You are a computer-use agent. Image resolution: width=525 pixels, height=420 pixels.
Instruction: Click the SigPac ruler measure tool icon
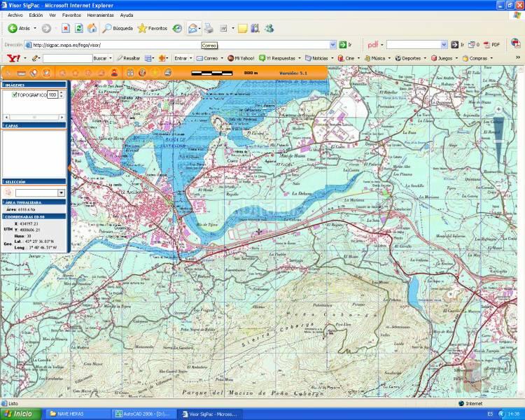pos(20,72)
